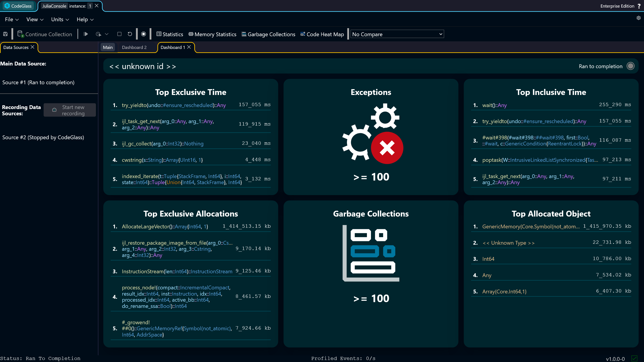Click Continue Collection database icon
Screen dimensions: 644x362
[21, 34]
